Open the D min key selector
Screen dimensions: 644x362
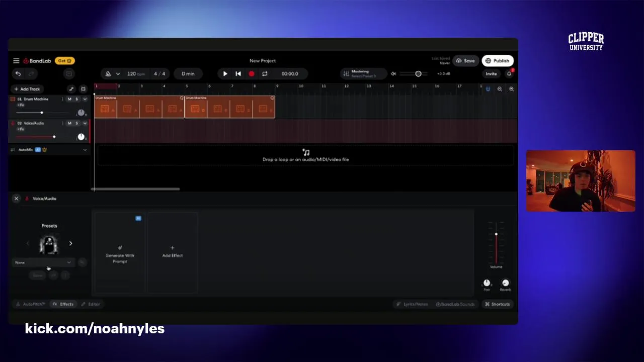point(188,74)
